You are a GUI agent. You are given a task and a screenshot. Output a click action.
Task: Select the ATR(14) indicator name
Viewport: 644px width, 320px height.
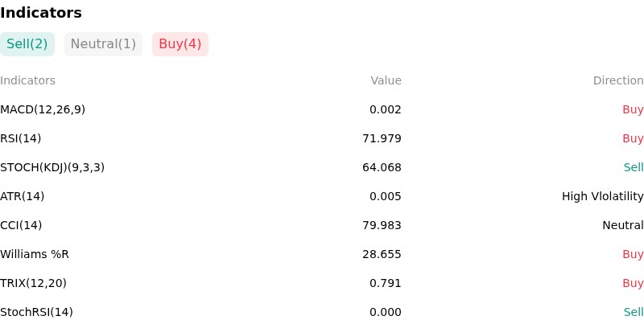point(23,196)
